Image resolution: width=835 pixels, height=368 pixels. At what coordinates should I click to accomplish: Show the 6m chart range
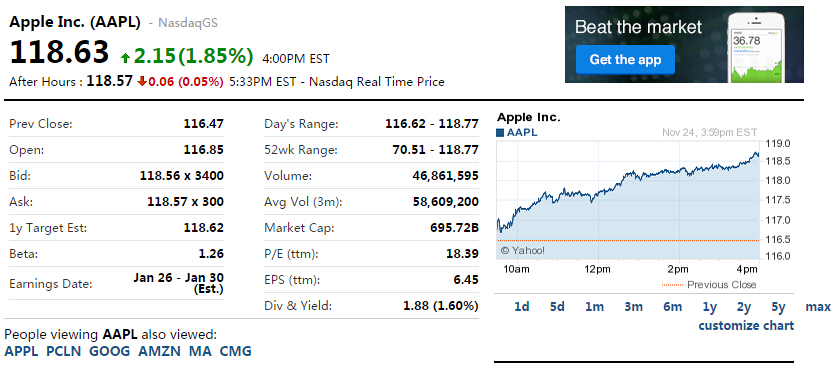coord(673,307)
